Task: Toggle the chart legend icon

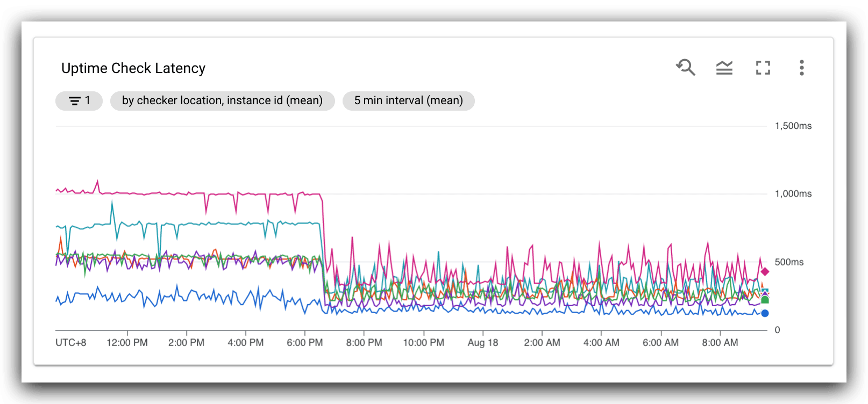Action: 724,68
